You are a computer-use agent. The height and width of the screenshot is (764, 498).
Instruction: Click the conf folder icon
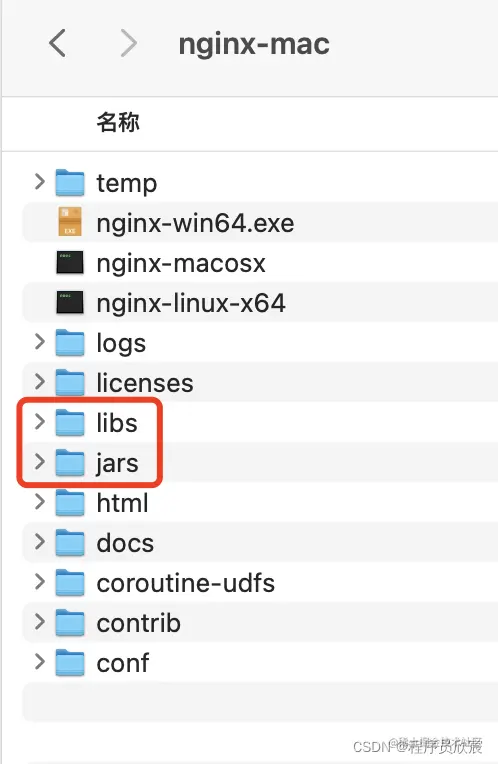[x=70, y=662]
